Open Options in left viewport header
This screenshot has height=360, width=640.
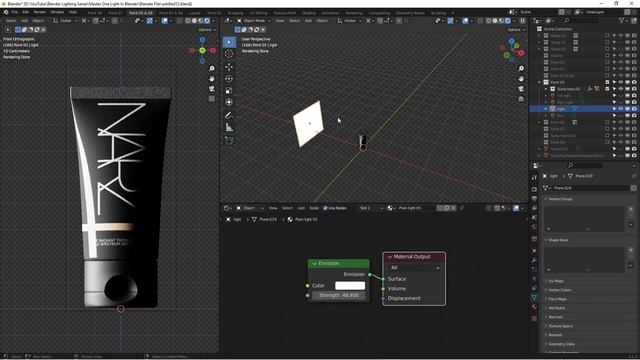tap(207, 29)
